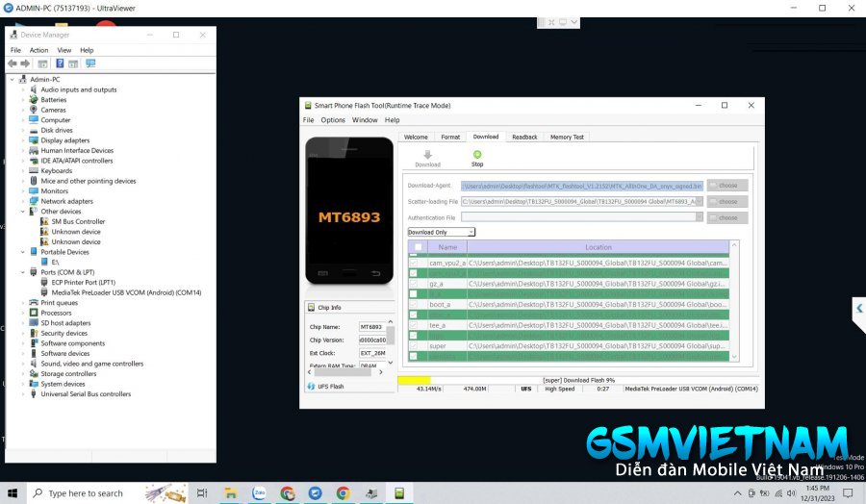Click choose button for Download-Agent
This screenshot has height=504, width=866.
click(728, 186)
